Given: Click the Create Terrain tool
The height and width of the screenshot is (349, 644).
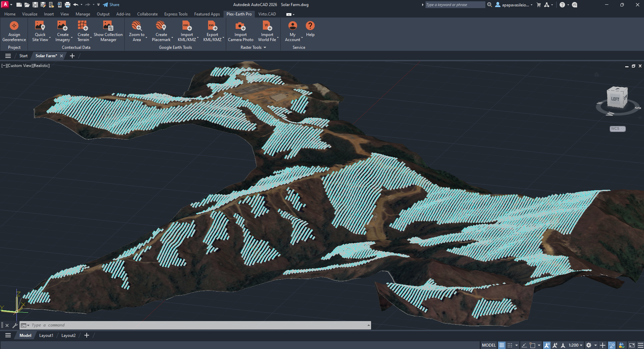Looking at the screenshot, I should click(83, 26).
